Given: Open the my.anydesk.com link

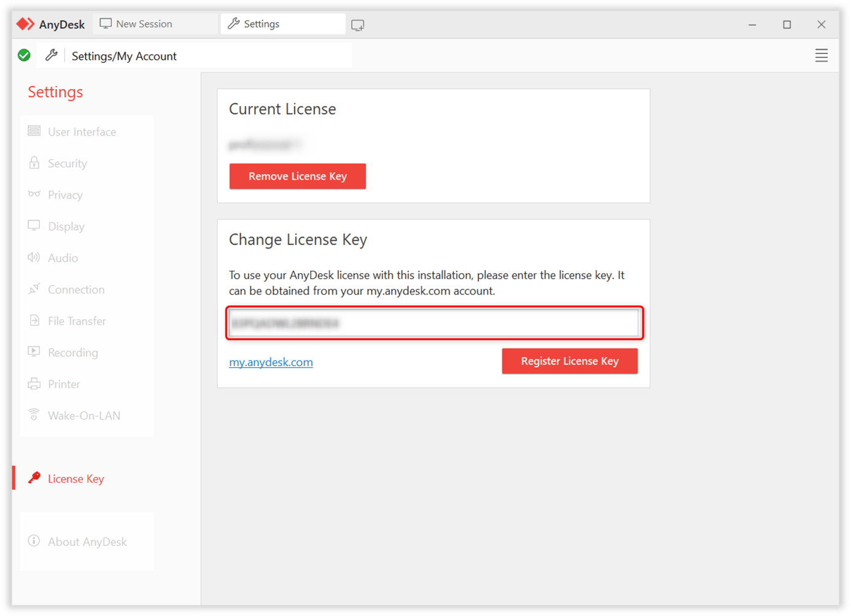Looking at the screenshot, I should point(271,362).
